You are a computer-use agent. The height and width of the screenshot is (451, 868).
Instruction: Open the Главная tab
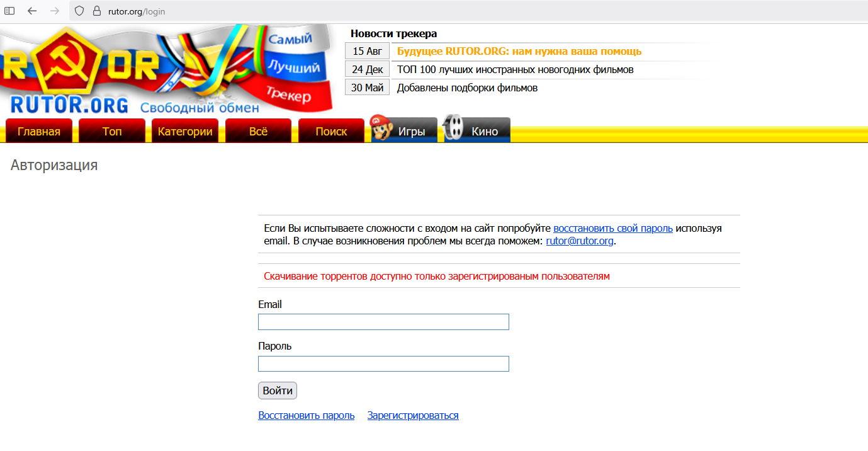click(x=39, y=131)
